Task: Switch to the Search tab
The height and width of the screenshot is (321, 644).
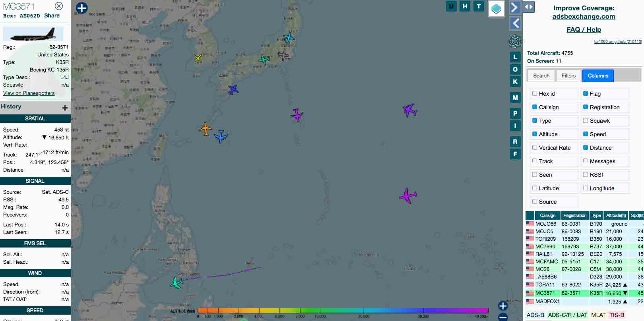Action: [541, 75]
